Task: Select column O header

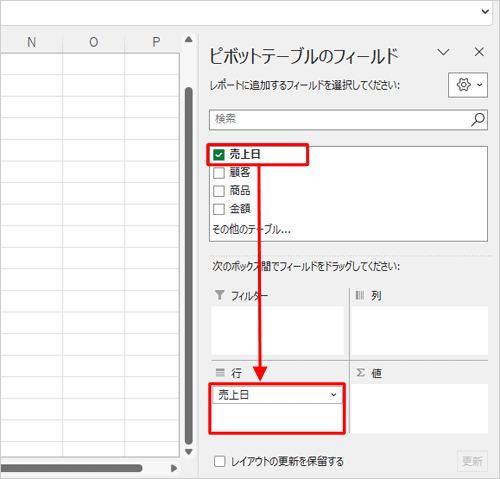Action: 94,42
